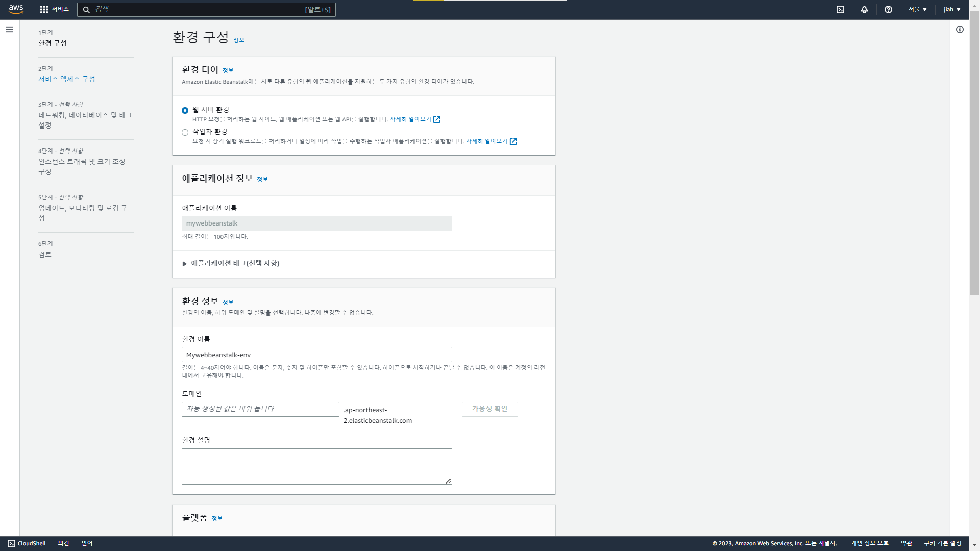Image resolution: width=980 pixels, height=551 pixels.
Task: Open 약관 footer link
Action: (906, 543)
